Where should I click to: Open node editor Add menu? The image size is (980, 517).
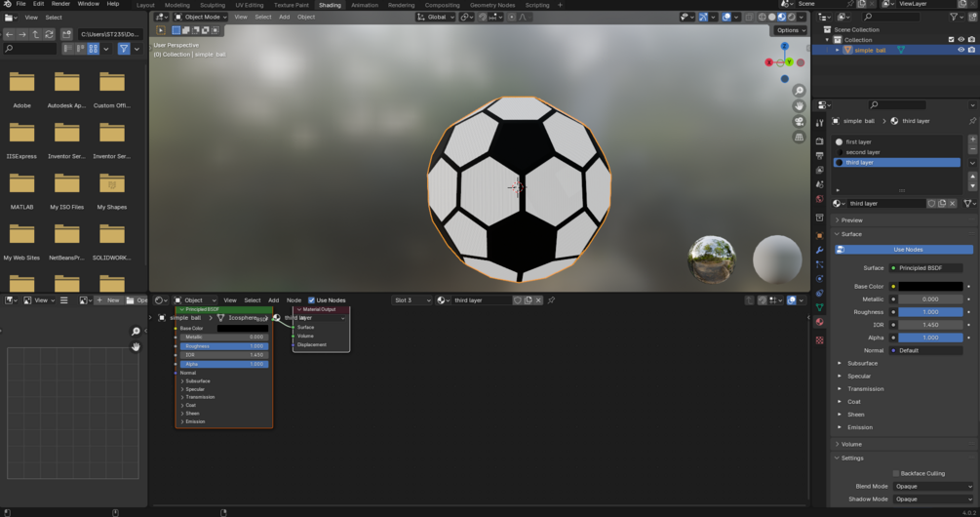pyautogui.click(x=274, y=300)
